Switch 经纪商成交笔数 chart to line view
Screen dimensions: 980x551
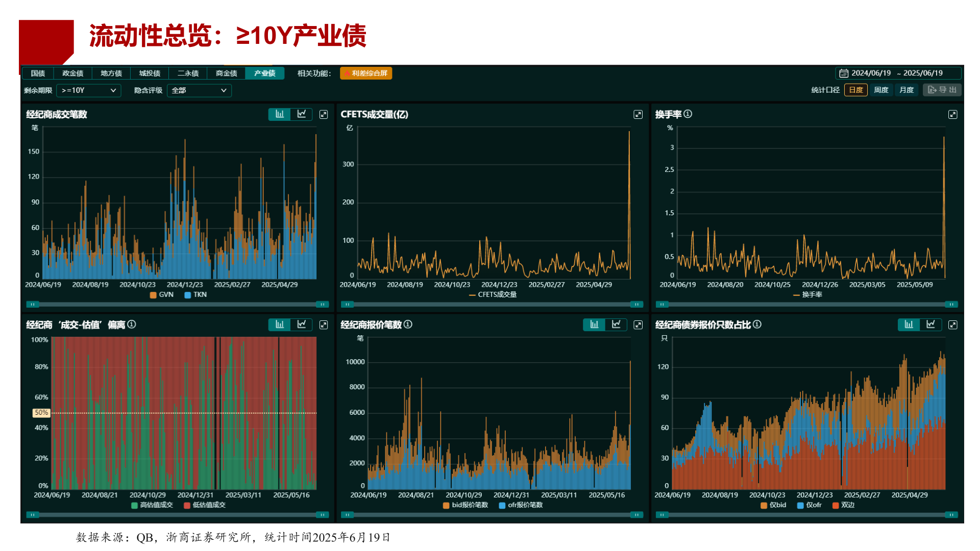302,114
